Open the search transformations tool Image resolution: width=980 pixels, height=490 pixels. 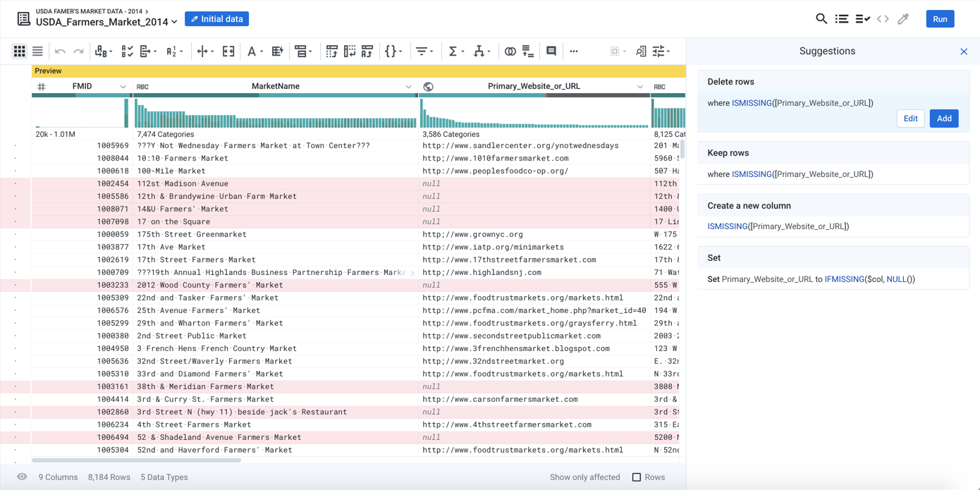(821, 19)
